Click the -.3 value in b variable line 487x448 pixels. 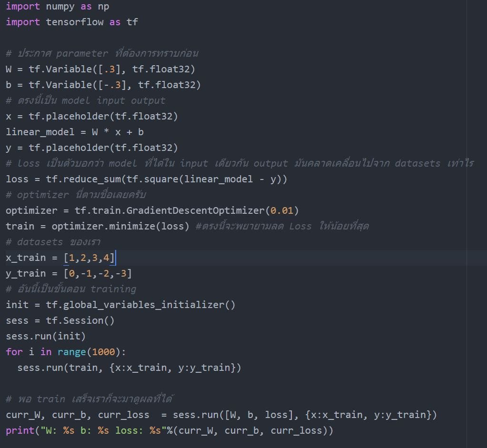(112, 85)
